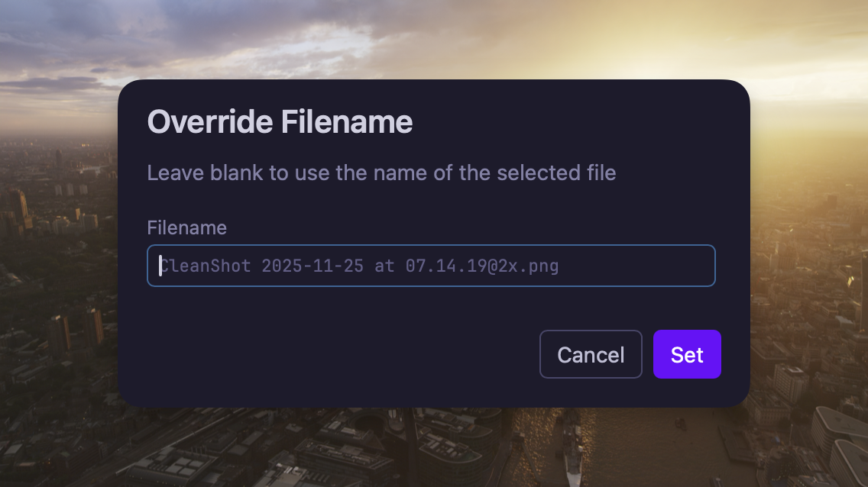Place cursor at start of Filename field
The height and width of the screenshot is (487, 868).
click(160, 266)
